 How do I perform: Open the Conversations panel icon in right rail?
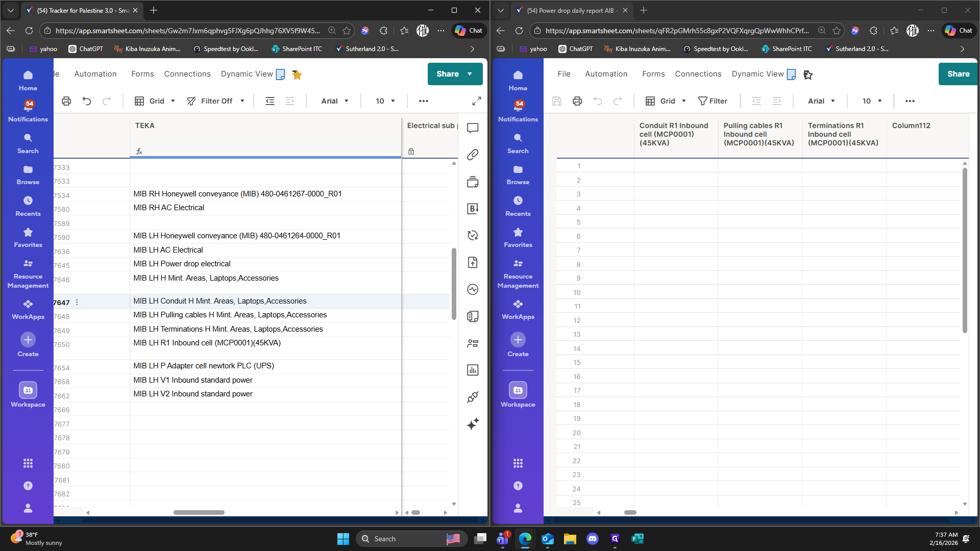[473, 128]
